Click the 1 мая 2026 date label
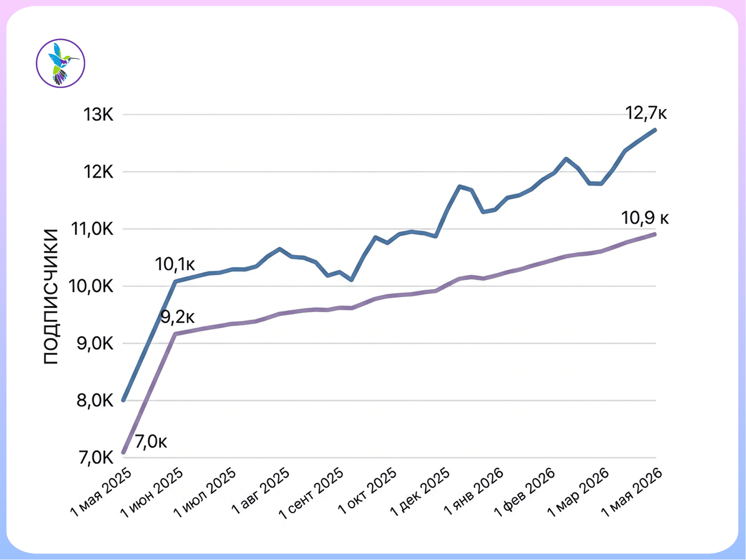 [x=632, y=492]
